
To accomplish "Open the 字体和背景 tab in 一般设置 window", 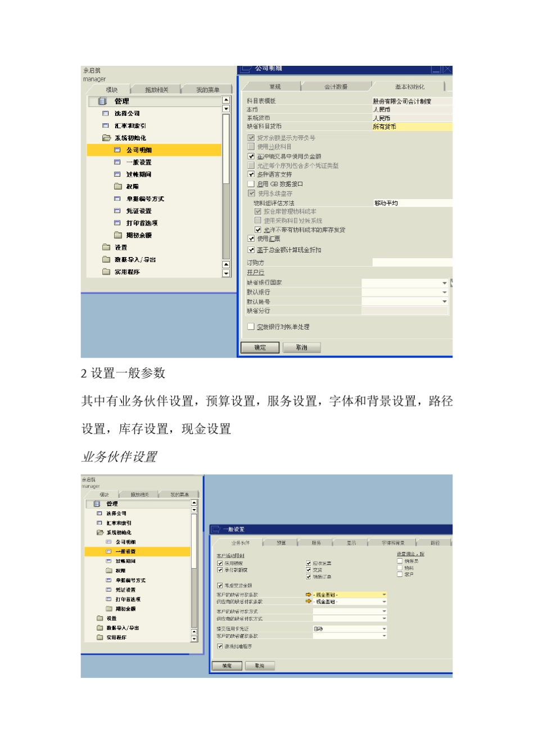I will [x=393, y=543].
